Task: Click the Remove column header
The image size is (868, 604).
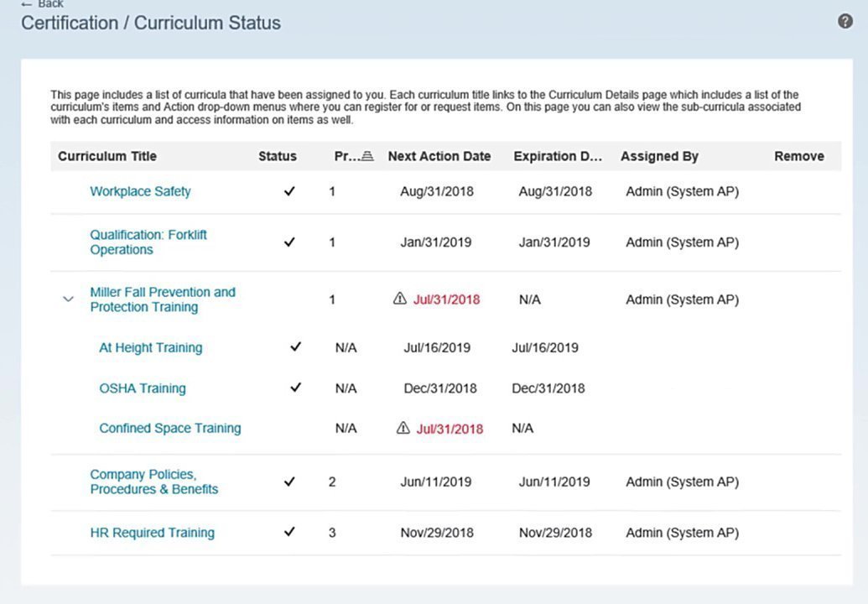Action: click(x=798, y=156)
